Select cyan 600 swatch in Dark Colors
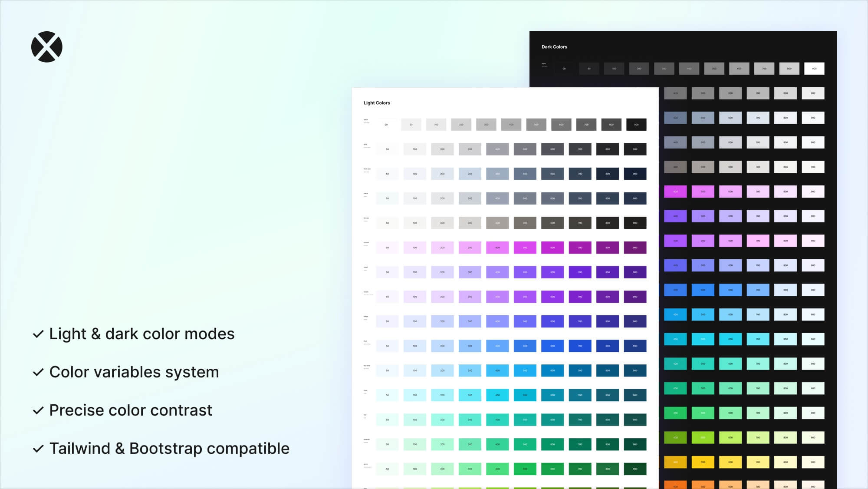 [730, 339]
